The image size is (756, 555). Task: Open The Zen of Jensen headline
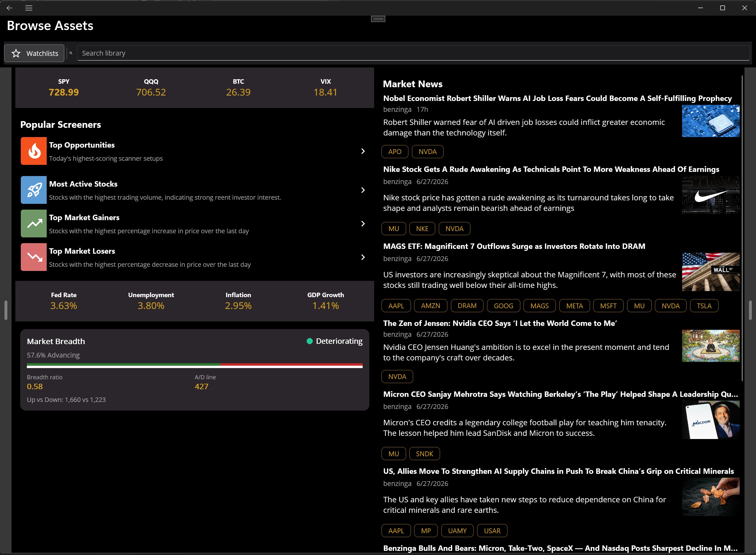(500, 323)
